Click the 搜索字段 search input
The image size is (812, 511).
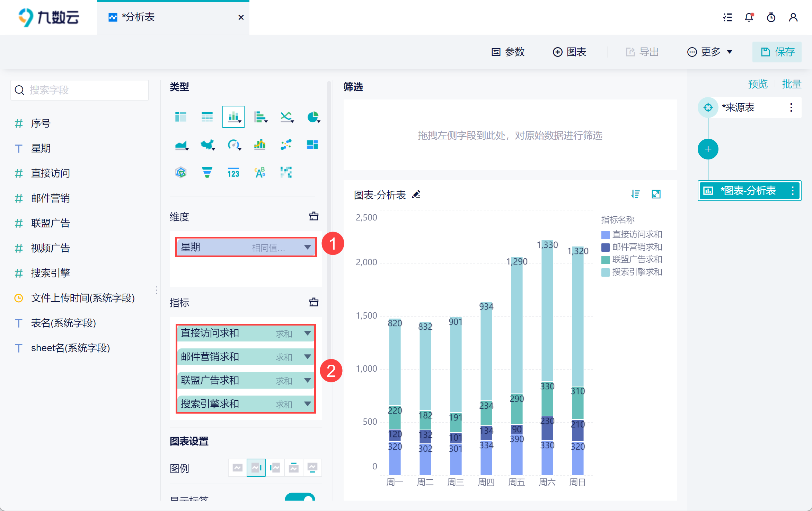(x=80, y=90)
